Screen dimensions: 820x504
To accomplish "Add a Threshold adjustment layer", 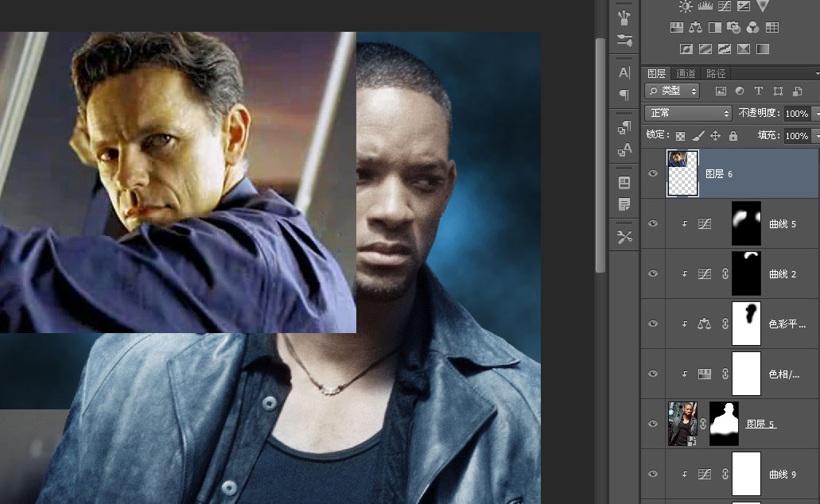I will pos(725,49).
